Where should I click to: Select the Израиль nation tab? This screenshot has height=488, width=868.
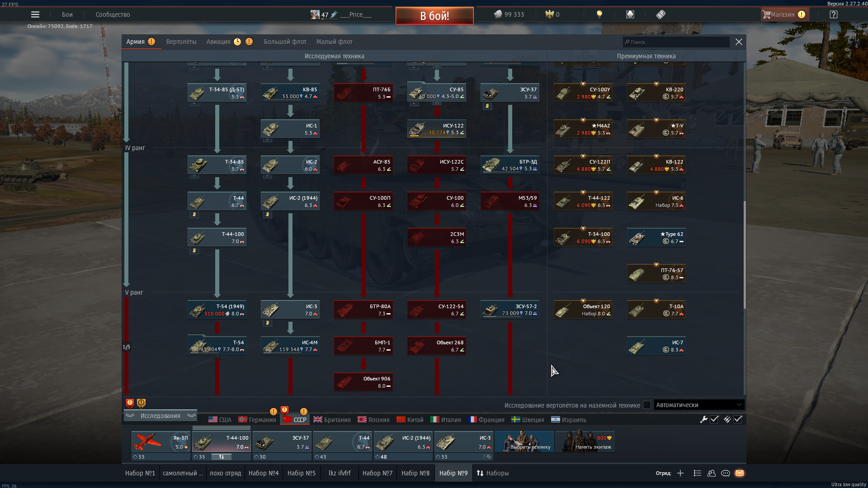(x=569, y=420)
